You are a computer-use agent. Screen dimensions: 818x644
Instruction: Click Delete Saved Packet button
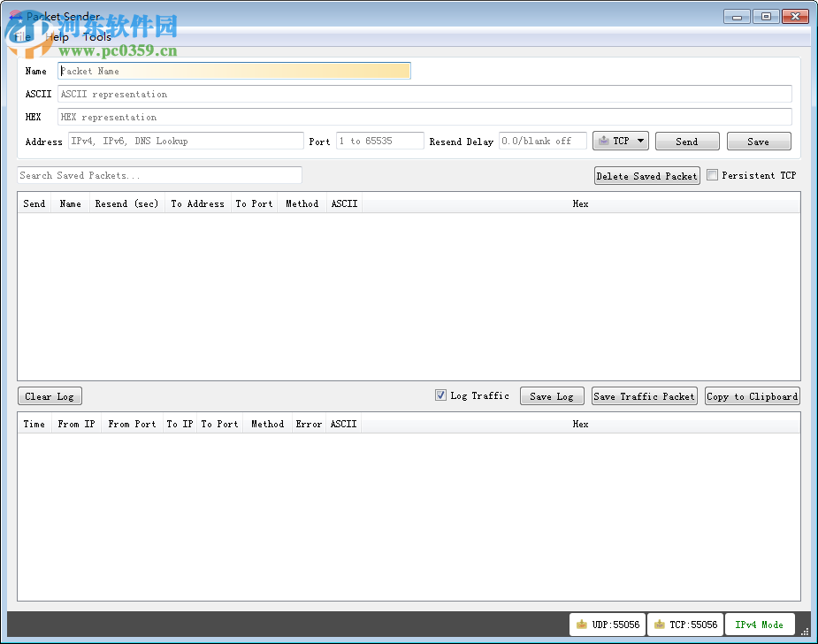[647, 176]
